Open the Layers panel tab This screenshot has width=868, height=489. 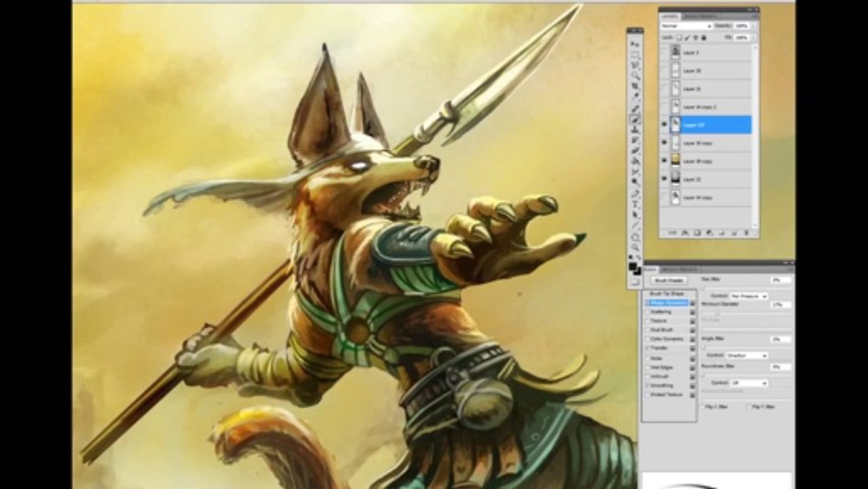point(669,16)
